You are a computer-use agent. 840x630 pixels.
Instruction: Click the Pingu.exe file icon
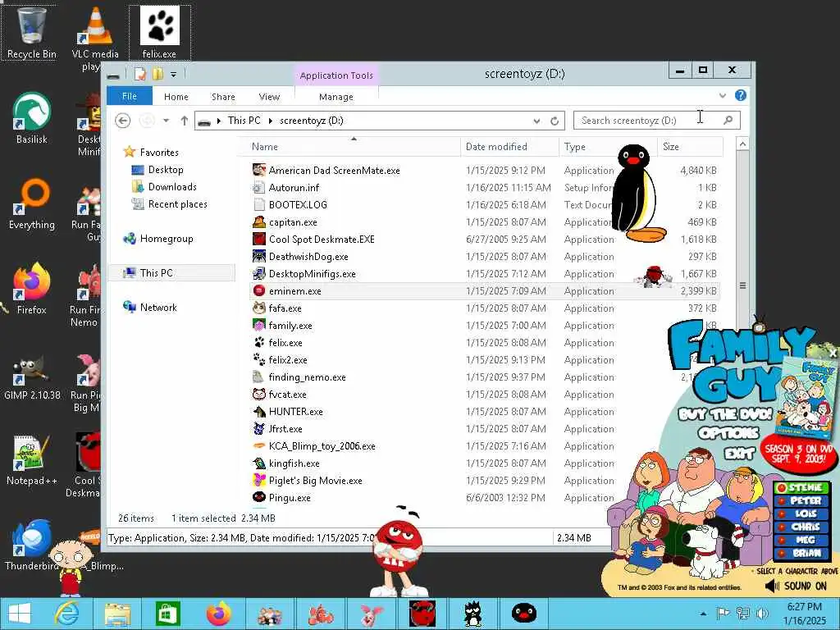(x=259, y=497)
